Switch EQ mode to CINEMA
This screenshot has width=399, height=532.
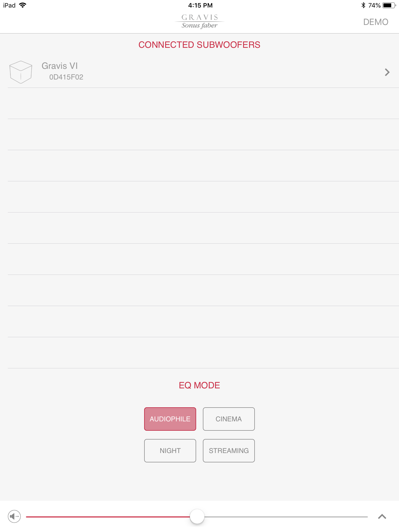pos(229,419)
